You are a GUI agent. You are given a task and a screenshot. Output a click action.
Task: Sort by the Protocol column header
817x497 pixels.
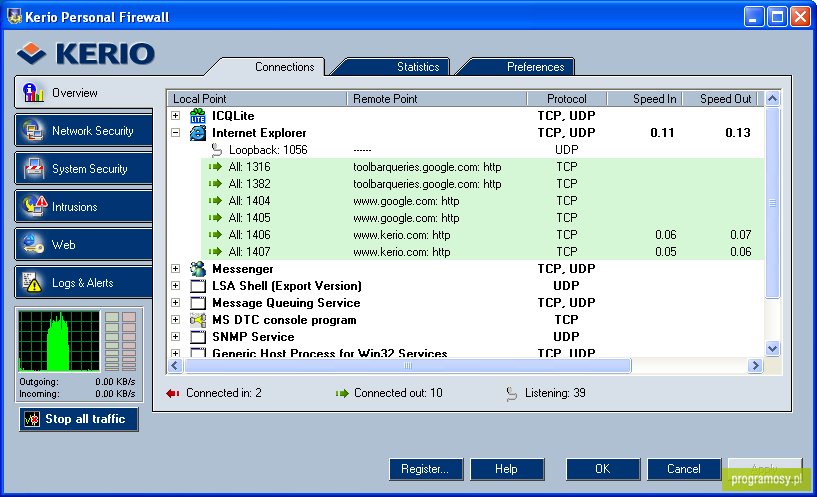point(567,99)
